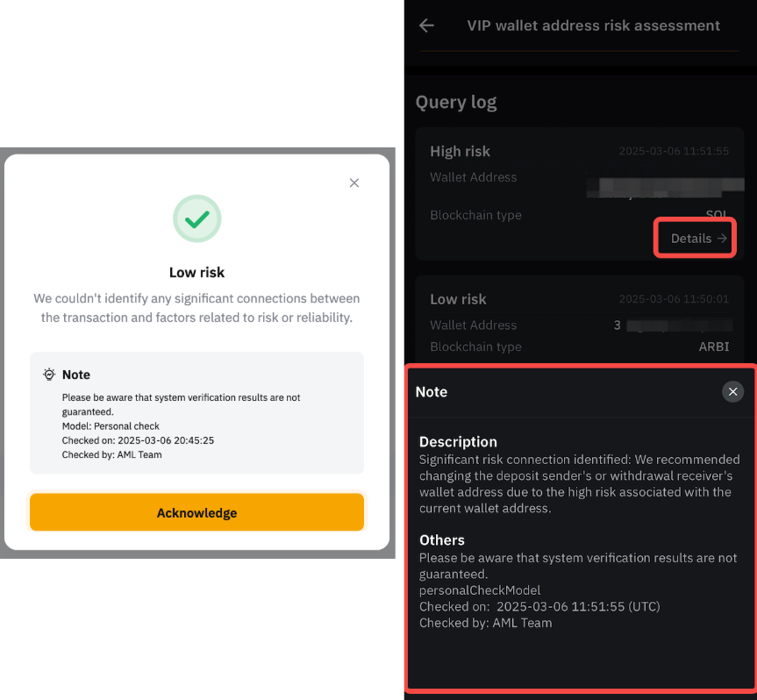757x700 pixels.
Task: Click the Wallet Address label under High risk
Action: (x=473, y=177)
